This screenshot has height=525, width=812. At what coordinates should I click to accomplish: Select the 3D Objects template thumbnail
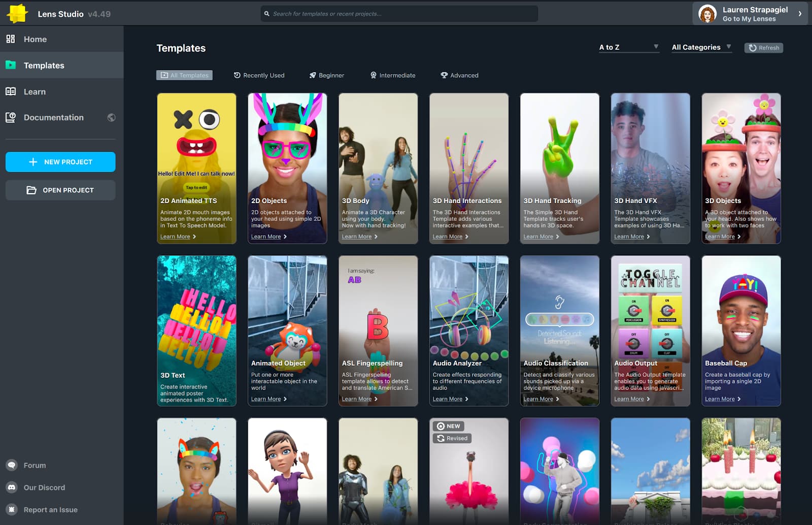[741, 168]
